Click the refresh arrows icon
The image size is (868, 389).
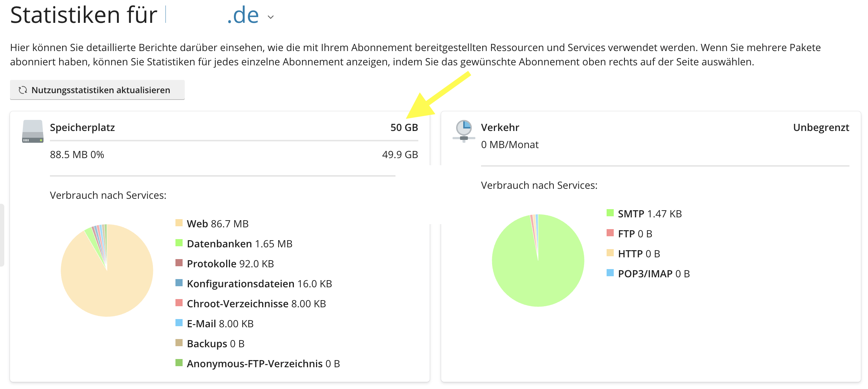(23, 90)
